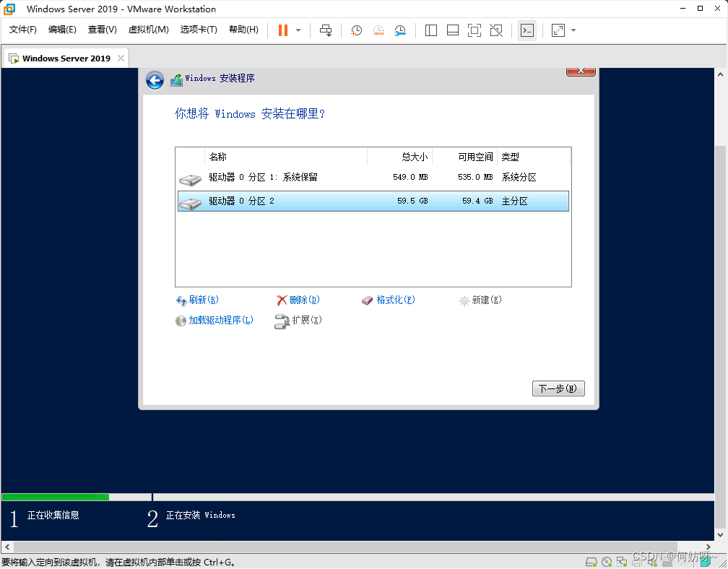Click the 主分区 type cell

[x=514, y=201]
